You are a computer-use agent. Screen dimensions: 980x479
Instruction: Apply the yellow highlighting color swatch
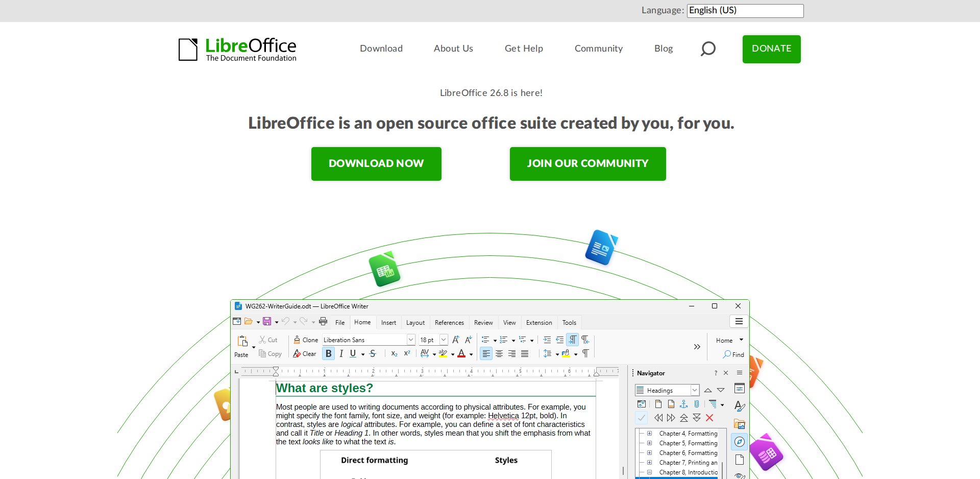(443, 353)
